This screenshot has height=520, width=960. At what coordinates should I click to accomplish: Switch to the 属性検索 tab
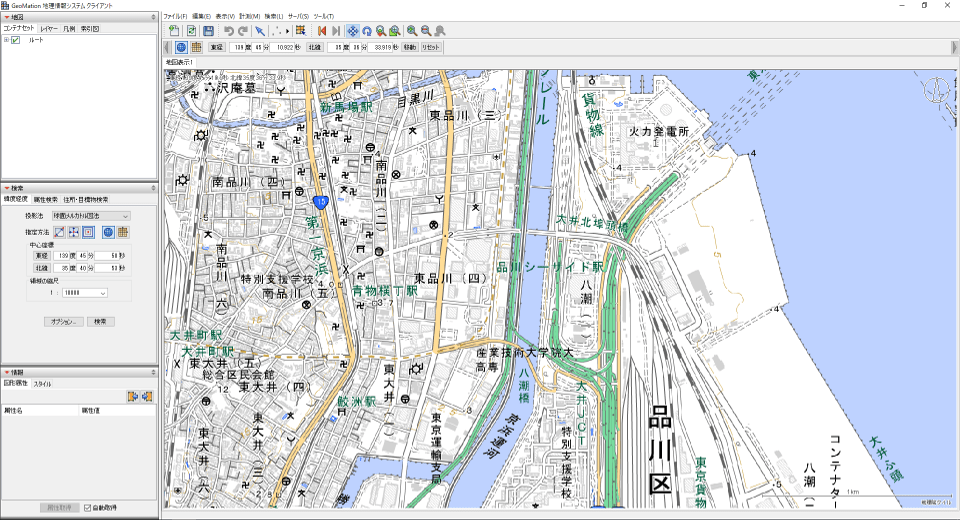(x=45, y=199)
